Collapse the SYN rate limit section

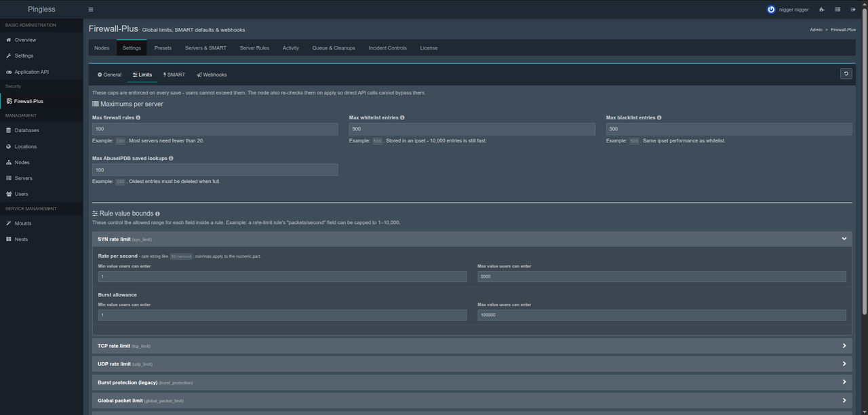click(472, 239)
